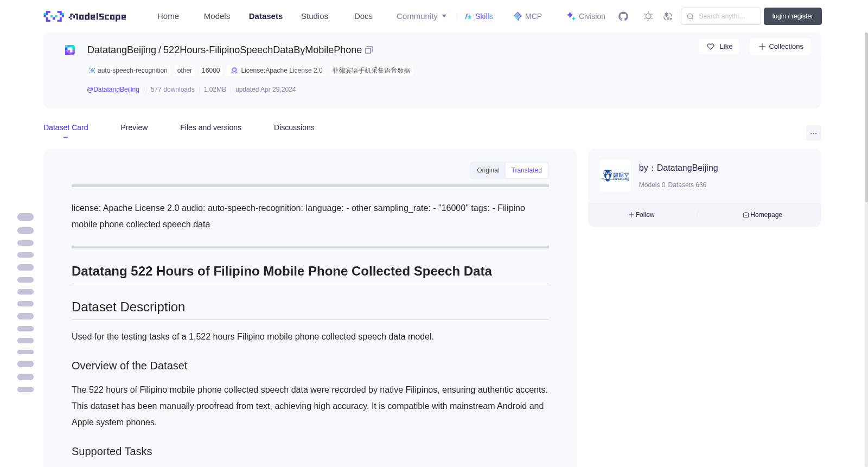868x467 pixels.
Task: Switch the card to Original text
Action: coord(488,170)
